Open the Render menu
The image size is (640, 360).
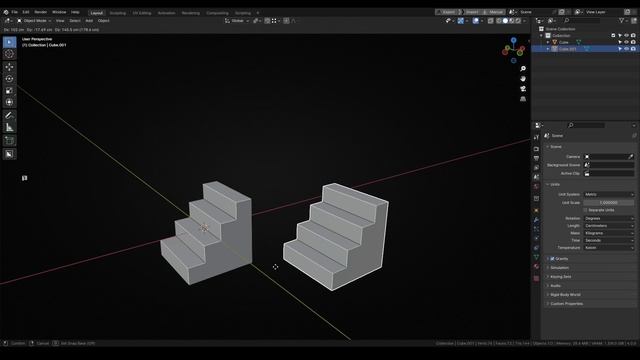(40, 12)
